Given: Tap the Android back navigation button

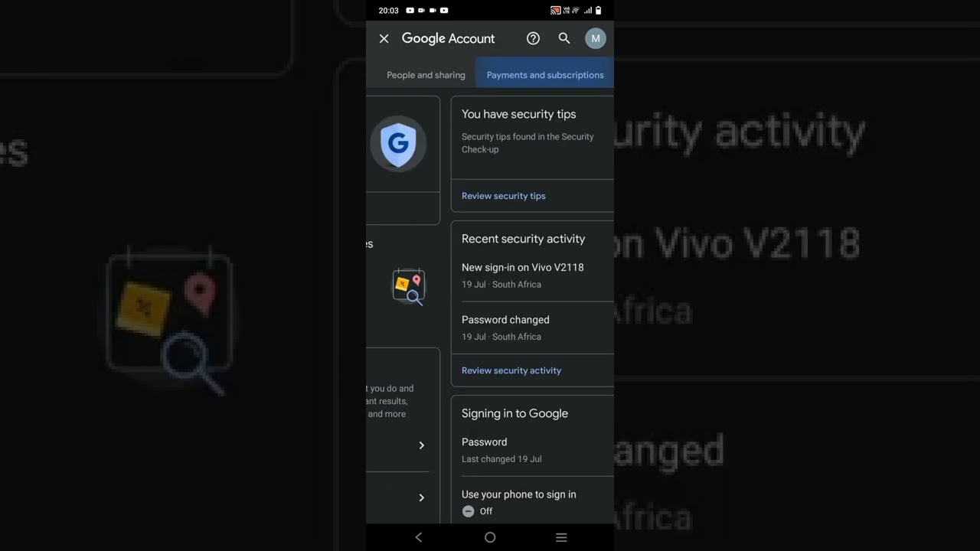Looking at the screenshot, I should coord(419,537).
